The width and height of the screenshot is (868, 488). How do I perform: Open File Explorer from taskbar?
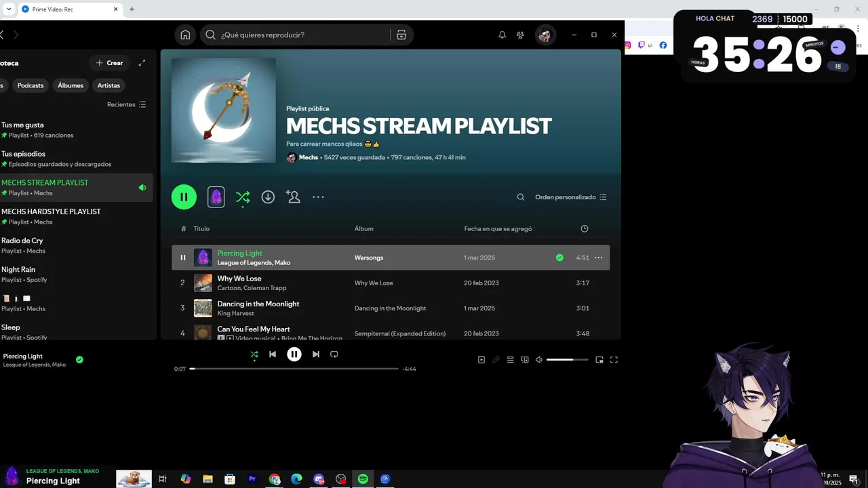(x=208, y=479)
